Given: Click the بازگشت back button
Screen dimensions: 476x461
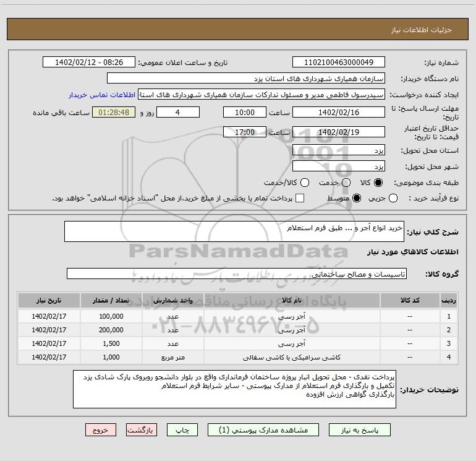Looking at the screenshot, I should (142, 430).
